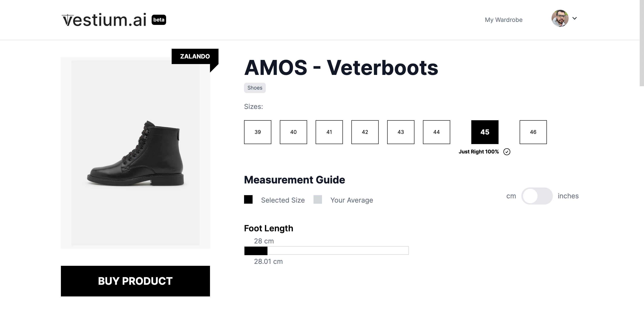Toggle units between cm and inches
Image resolution: width=644 pixels, height=329 pixels.
537,196
